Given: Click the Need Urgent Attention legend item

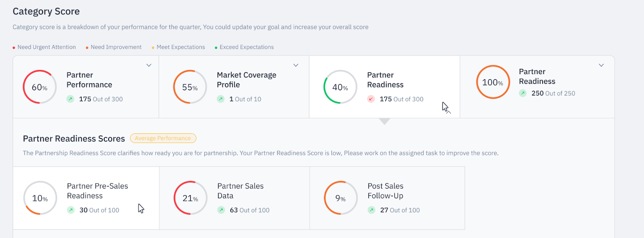Looking at the screenshot, I should [x=44, y=47].
